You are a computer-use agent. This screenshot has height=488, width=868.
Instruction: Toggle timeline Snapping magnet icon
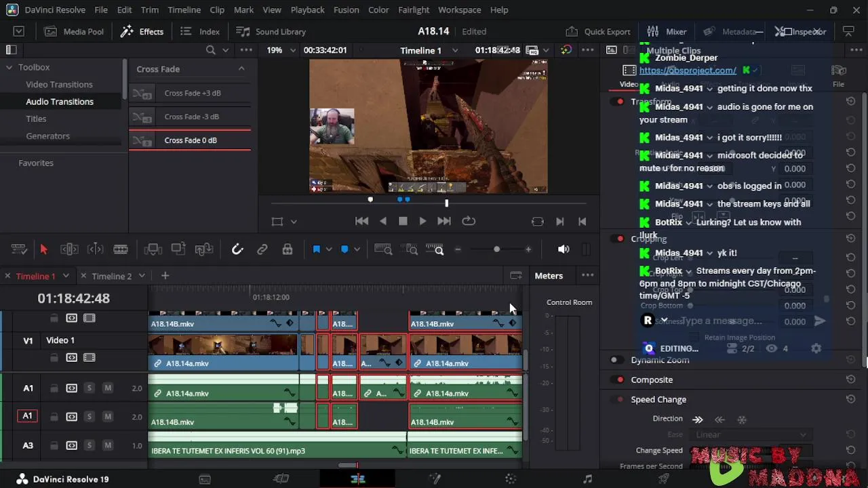click(x=237, y=249)
